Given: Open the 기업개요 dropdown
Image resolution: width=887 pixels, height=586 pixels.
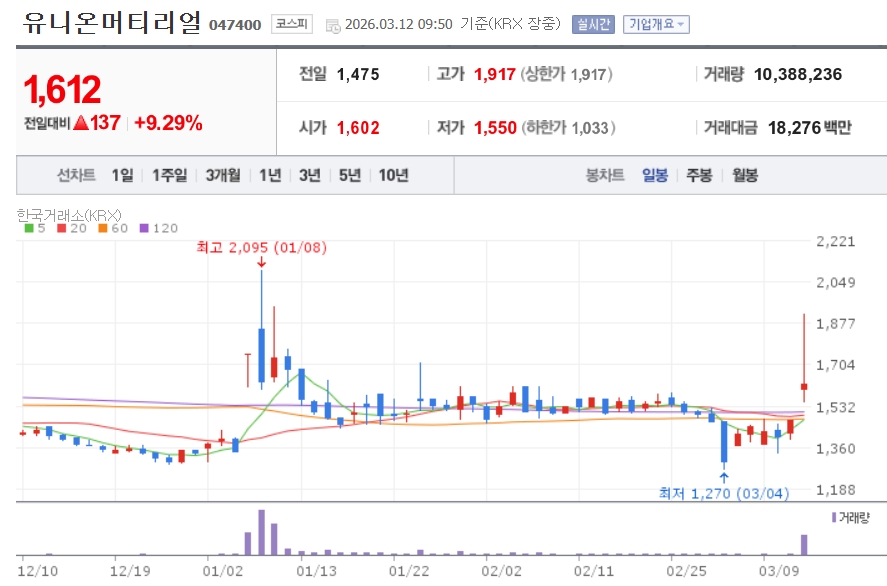Looking at the screenshot, I should [x=656, y=24].
